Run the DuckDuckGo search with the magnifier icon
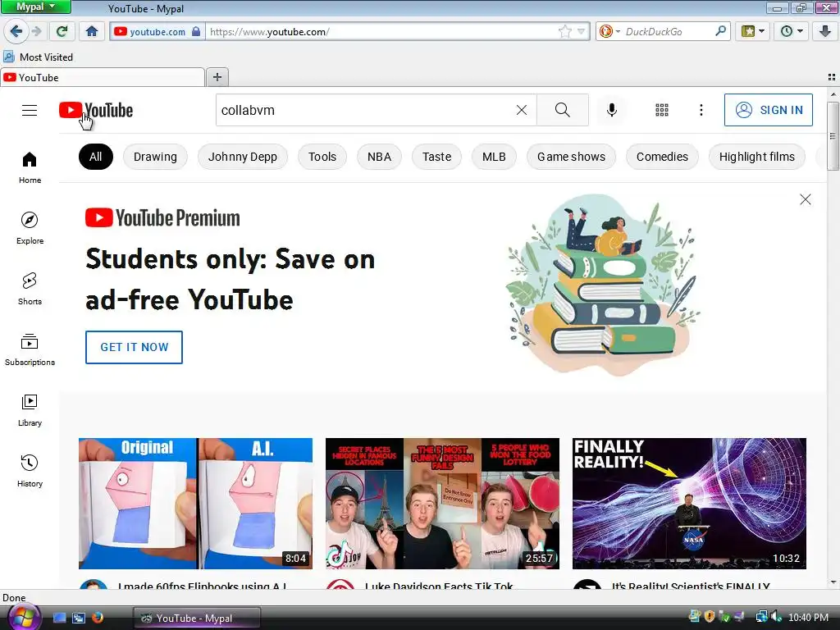840x630 pixels. [720, 31]
